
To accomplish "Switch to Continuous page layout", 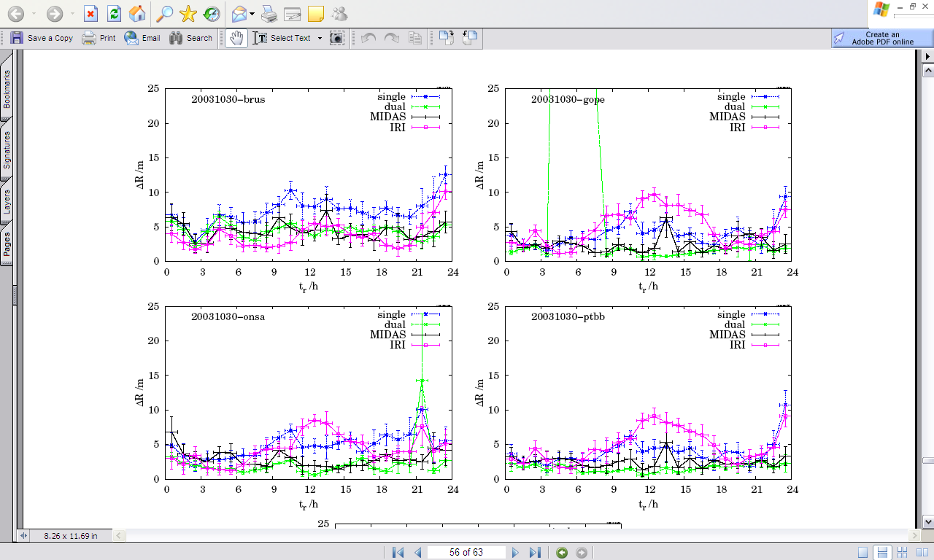I will click(882, 552).
